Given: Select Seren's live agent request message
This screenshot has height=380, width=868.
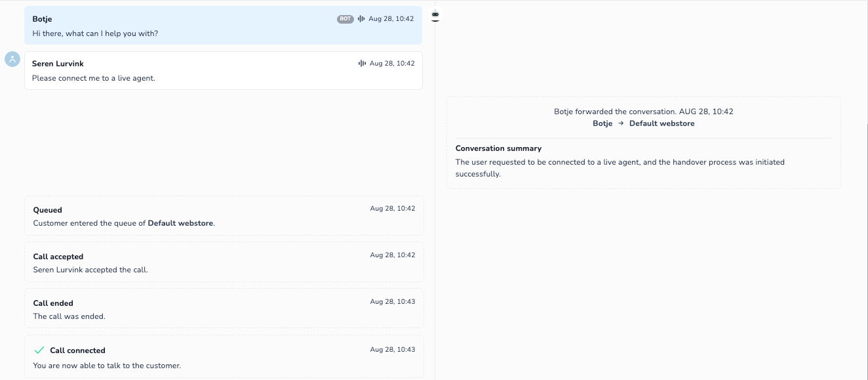Looking at the screenshot, I should pyautogui.click(x=224, y=70).
